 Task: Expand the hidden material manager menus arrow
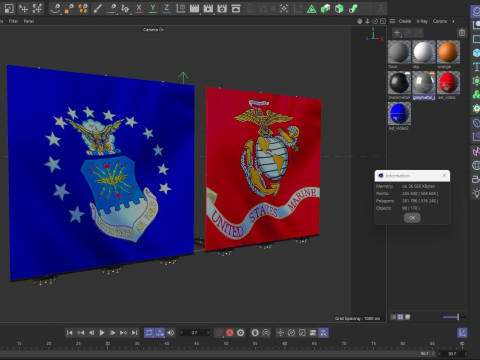click(x=453, y=21)
